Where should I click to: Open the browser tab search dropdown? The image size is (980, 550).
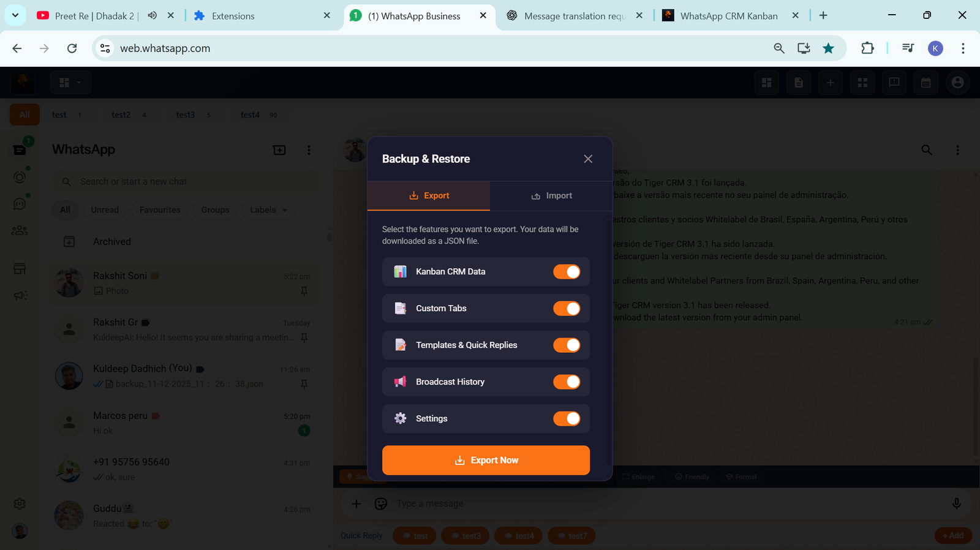15,15
